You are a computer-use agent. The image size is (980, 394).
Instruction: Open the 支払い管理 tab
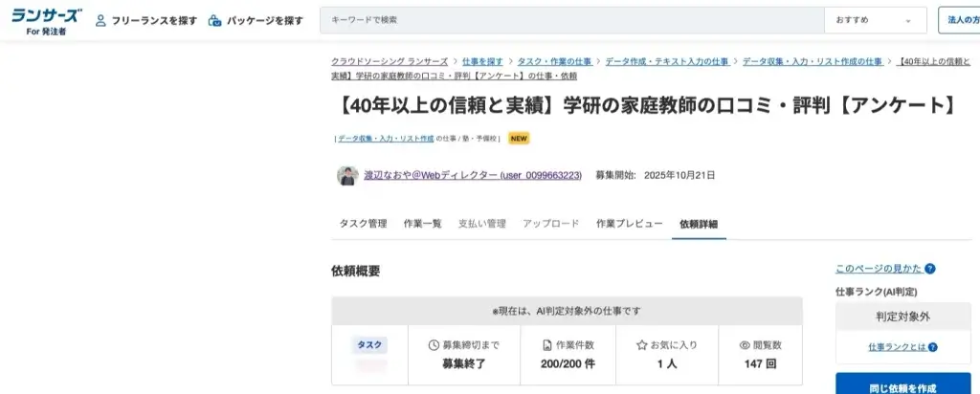[481, 224]
